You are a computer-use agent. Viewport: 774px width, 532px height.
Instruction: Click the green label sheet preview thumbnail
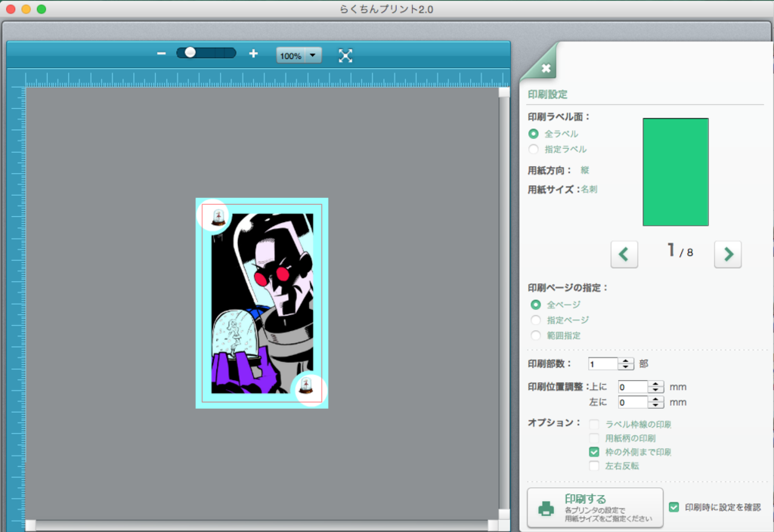tap(675, 172)
